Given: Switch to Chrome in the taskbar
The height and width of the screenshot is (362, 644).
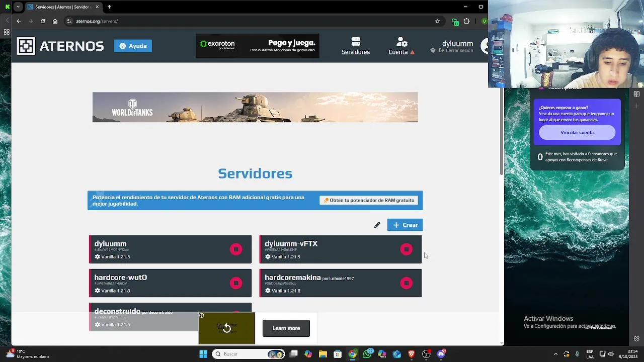Looking at the screenshot, I should coord(353,354).
